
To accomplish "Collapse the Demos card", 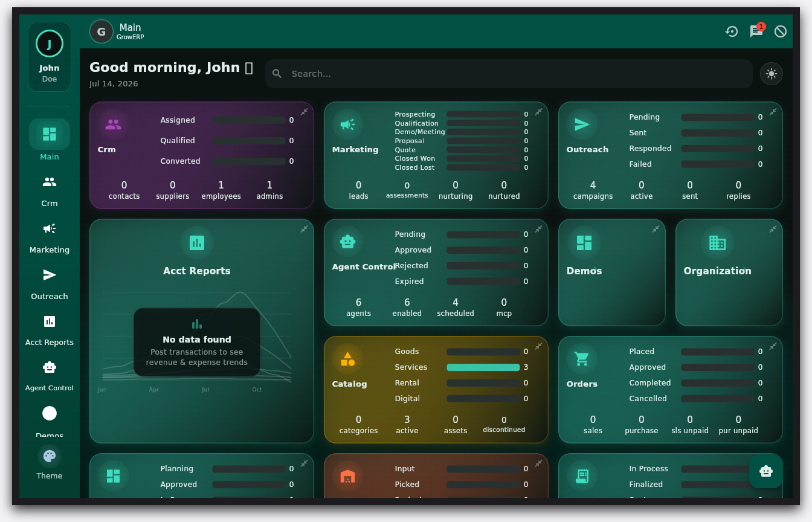I will (x=656, y=229).
